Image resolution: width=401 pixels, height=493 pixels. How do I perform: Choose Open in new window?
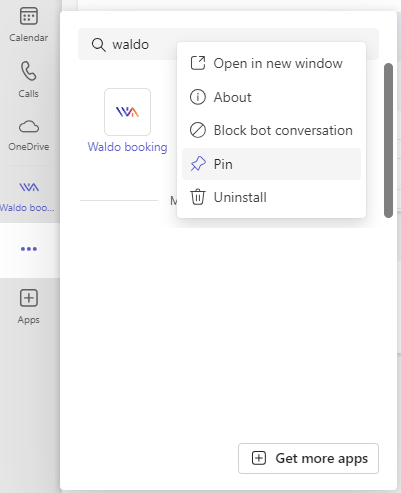pyautogui.click(x=271, y=63)
